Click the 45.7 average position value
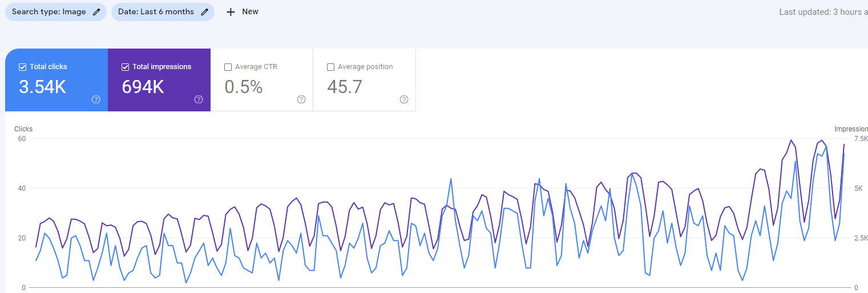Screen dimensions: 868x293 tap(345, 87)
